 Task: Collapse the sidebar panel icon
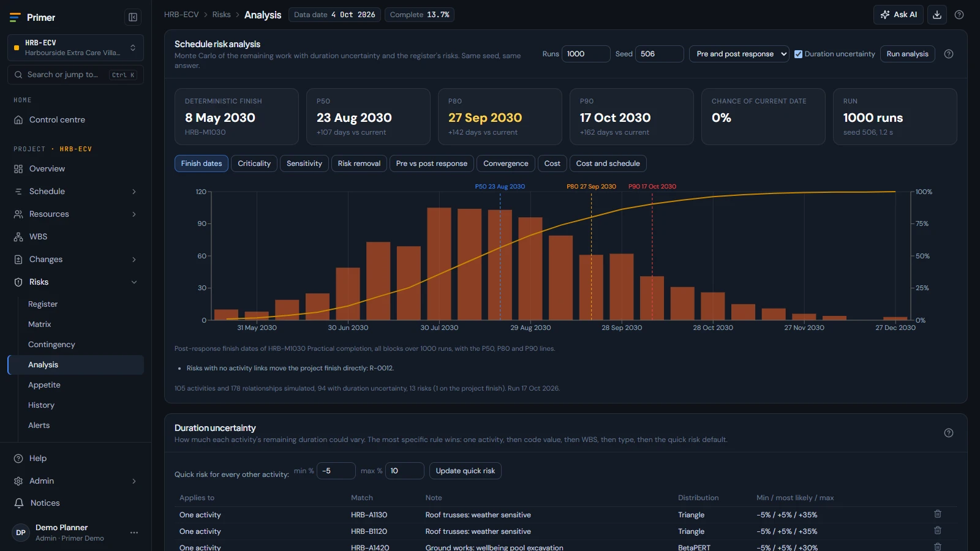click(133, 17)
